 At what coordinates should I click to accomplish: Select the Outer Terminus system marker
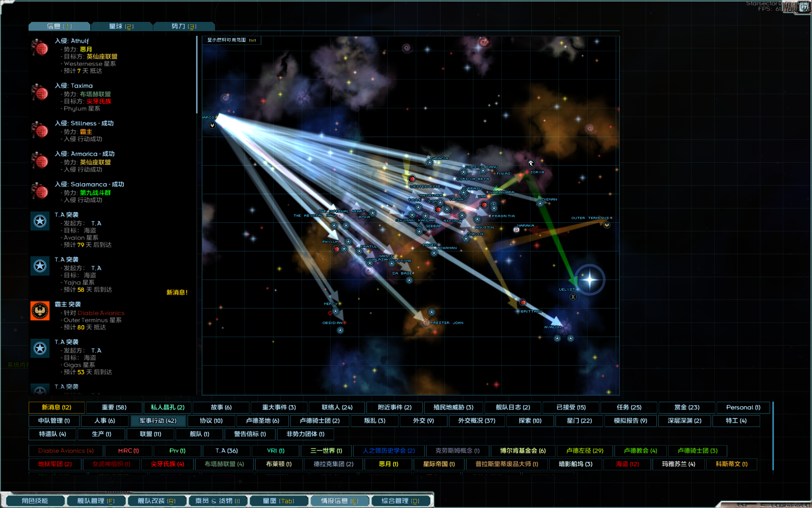tap(607, 225)
